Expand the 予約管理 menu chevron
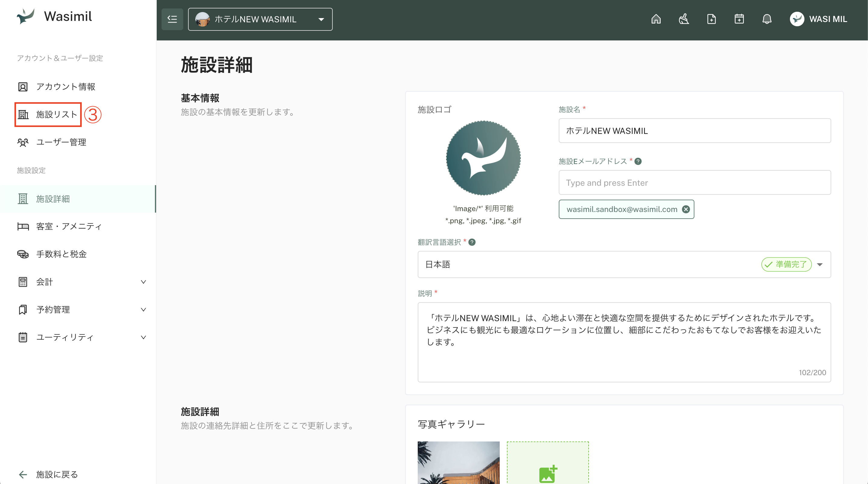868x484 pixels. click(143, 309)
